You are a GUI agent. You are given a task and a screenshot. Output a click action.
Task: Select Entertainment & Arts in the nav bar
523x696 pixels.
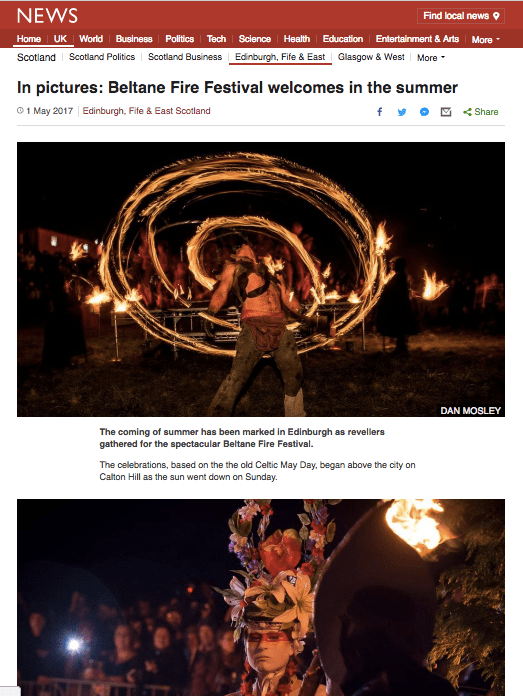[417, 39]
